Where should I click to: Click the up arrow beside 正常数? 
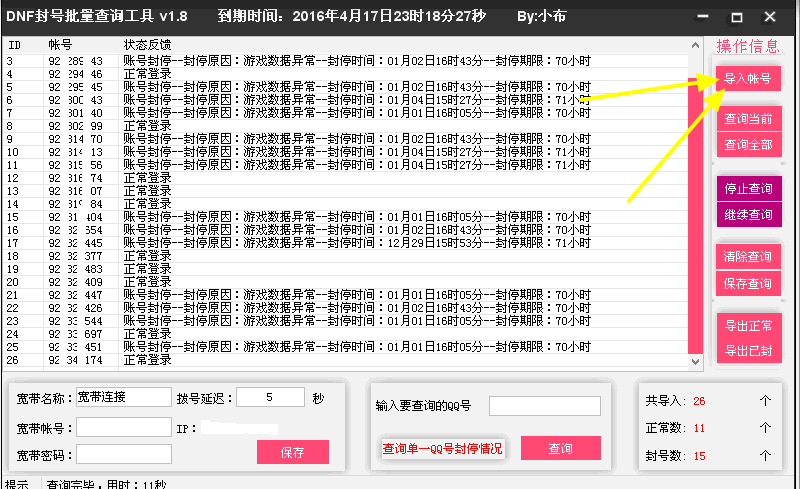click(x=765, y=428)
